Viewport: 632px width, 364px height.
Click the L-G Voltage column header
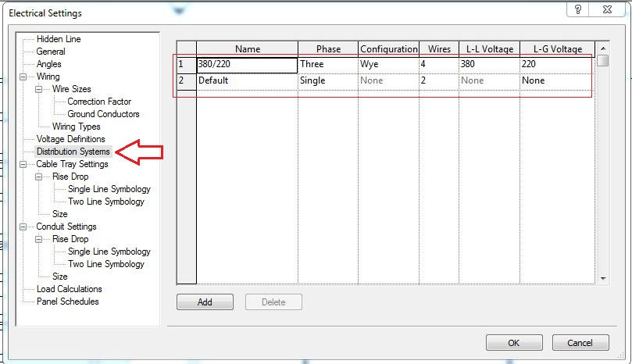[x=558, y=48]
